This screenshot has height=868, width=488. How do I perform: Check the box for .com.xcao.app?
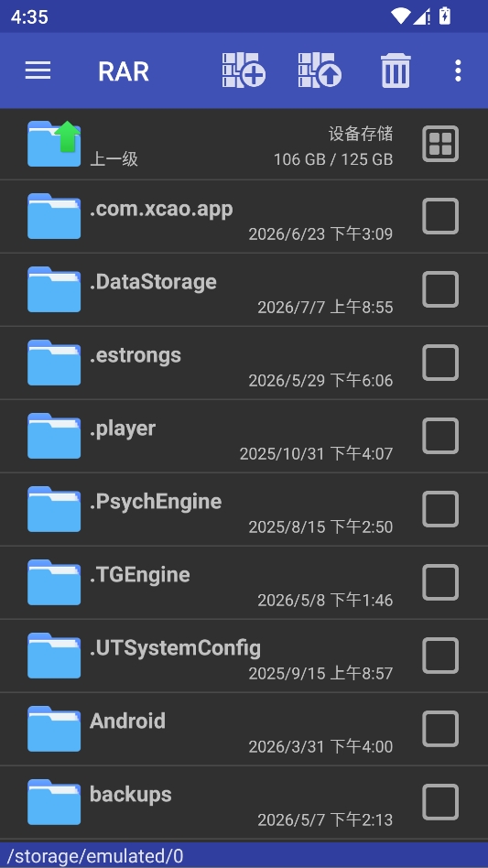440,216
